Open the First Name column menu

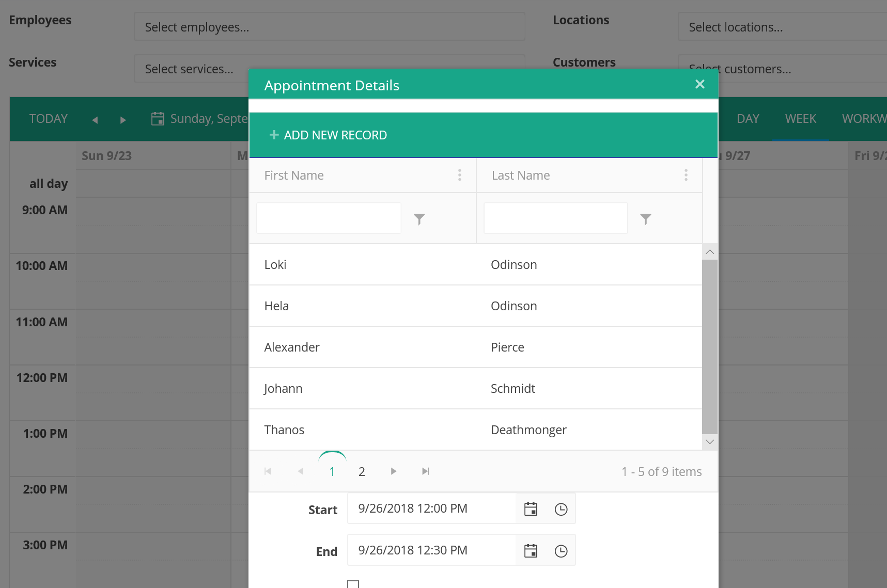tap(459, 175)
